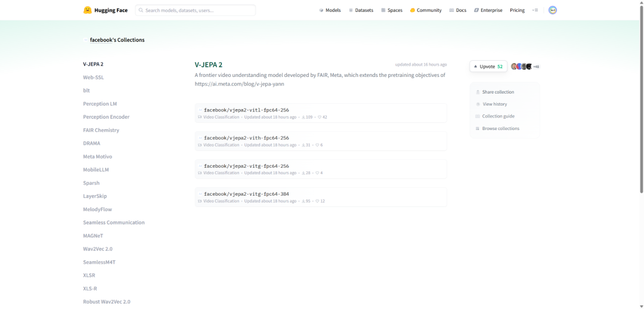The width and height of the screenshot is (644, 309).
Task: Open the Datasets page
Action: [361, 10]
